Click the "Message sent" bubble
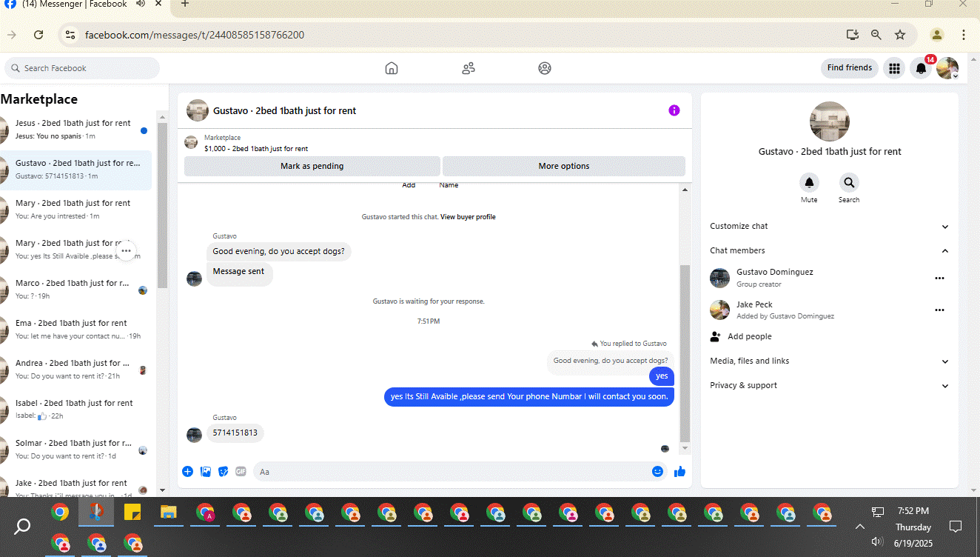 239,272
